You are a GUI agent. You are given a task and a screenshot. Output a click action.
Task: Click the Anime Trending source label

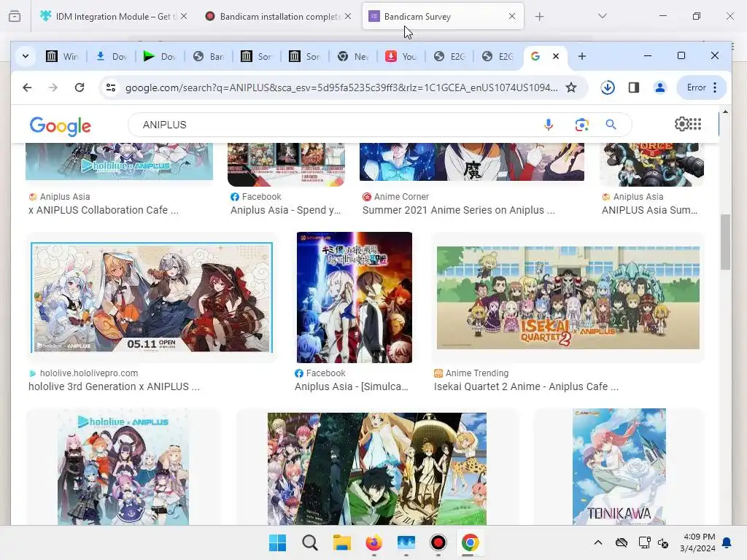(477, 373)
